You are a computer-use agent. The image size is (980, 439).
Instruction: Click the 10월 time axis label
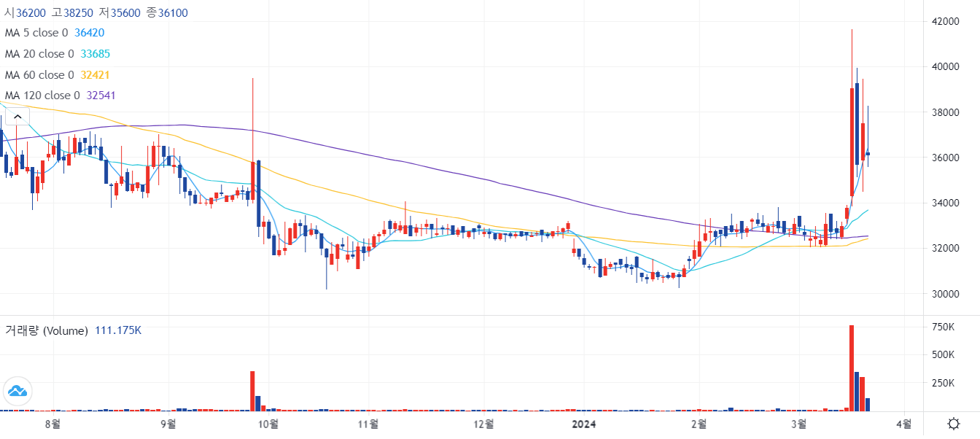(268, 424)
